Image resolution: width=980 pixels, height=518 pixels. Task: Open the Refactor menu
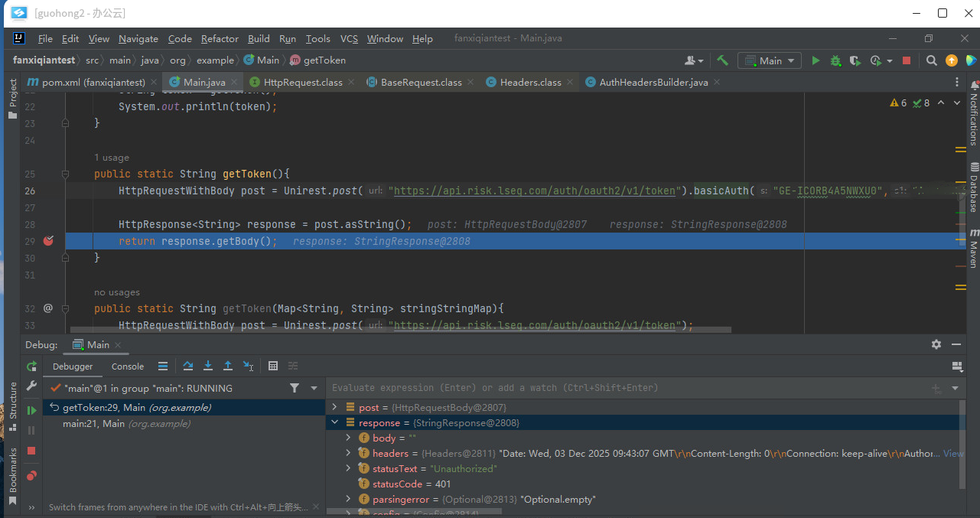pyautogui.click(x=220, y=38)
